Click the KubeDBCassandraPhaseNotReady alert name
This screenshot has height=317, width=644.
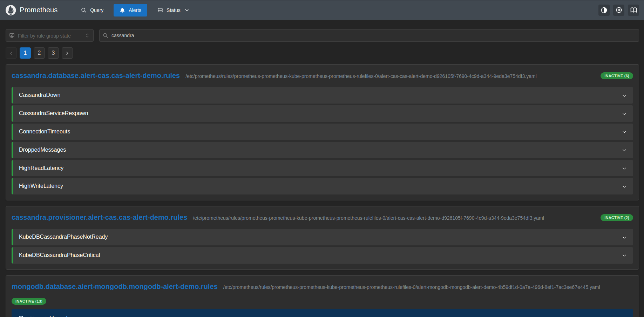pos(63,237)
